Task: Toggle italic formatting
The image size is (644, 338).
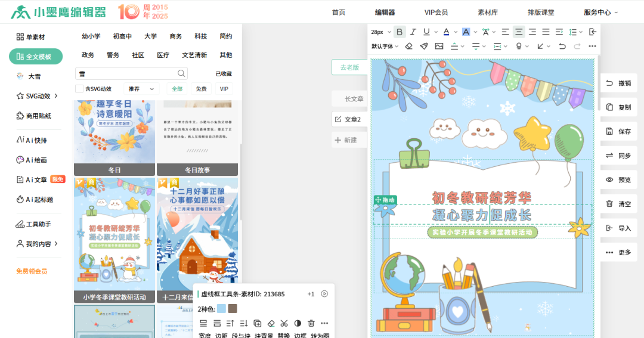Action: point(413,32)
